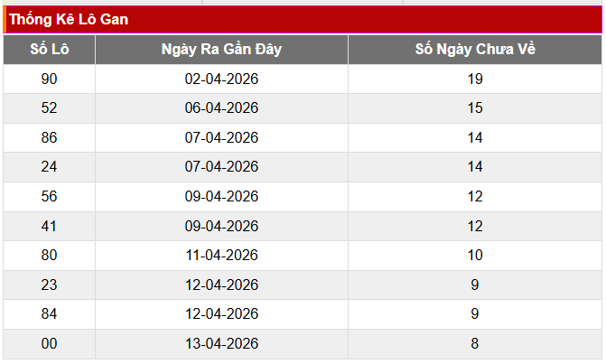Screen dimensions: 606x364
Task: Click the date 11-04-2026
Action: 221,255
